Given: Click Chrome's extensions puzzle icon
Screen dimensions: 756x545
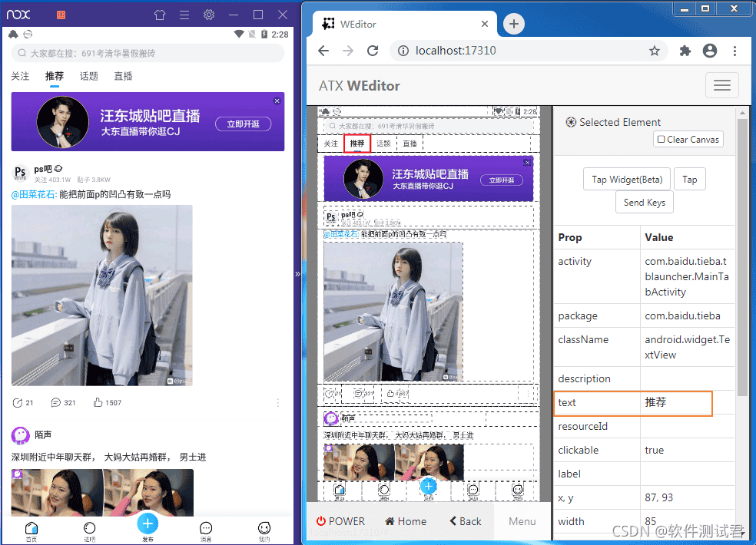Looking at the screenshot, I should tap(683, 51).
